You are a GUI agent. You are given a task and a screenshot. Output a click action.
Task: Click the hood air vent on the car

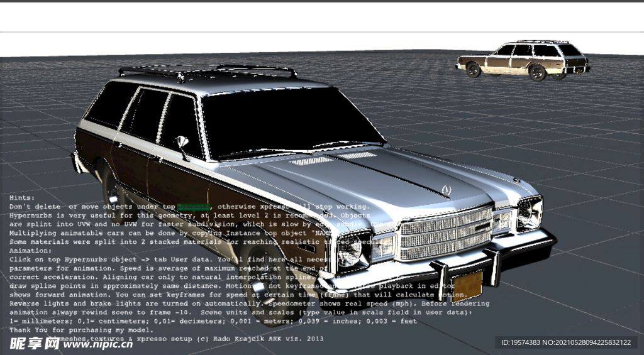pos(311,161)
